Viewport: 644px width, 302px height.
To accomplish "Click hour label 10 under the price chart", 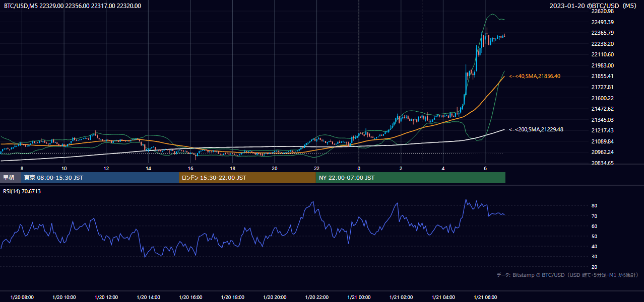I will point(64,168).
